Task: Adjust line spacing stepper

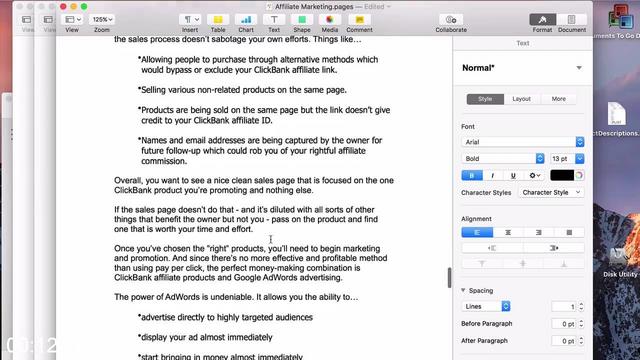Action: pyautogui.click(x=581, y=306)
